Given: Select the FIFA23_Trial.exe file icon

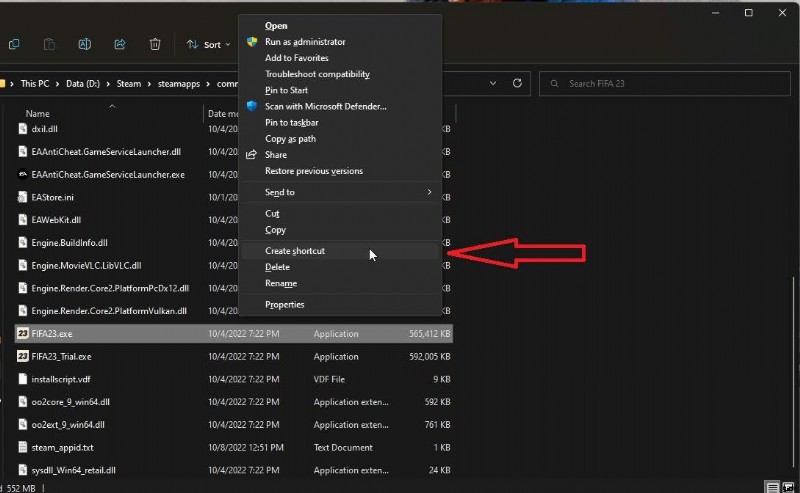Looking at the screenshot, I should [23, 356].
